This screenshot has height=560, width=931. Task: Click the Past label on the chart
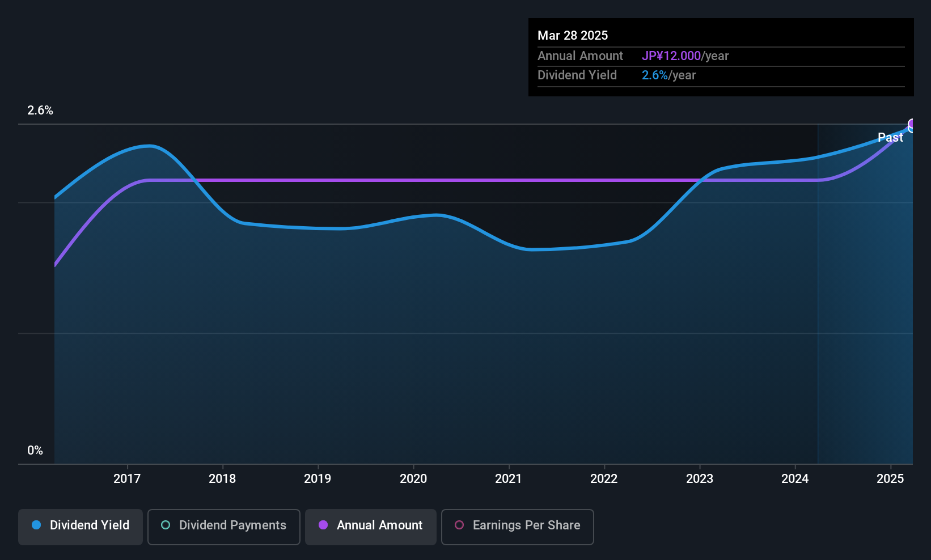890,137
